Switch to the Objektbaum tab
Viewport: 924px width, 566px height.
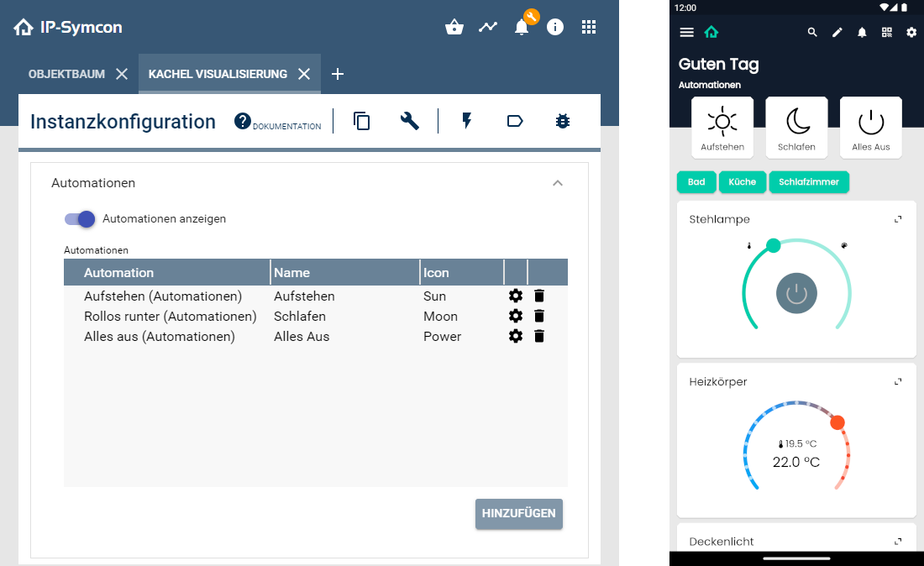point(66,73)
